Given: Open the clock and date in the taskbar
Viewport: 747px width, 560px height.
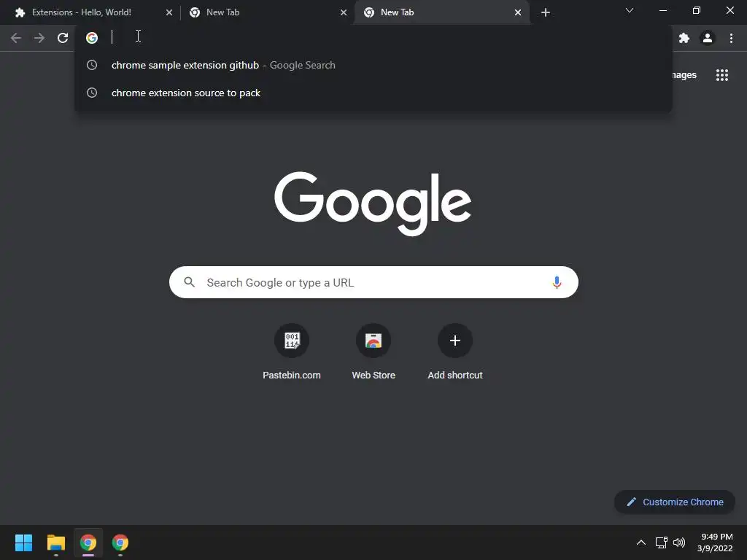Looking at the screenshot, I should pyautogui.click(x=715, y=542).
